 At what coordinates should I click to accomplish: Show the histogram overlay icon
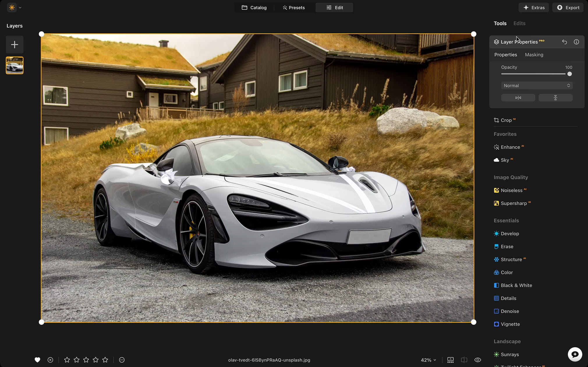tap(450, 360)
